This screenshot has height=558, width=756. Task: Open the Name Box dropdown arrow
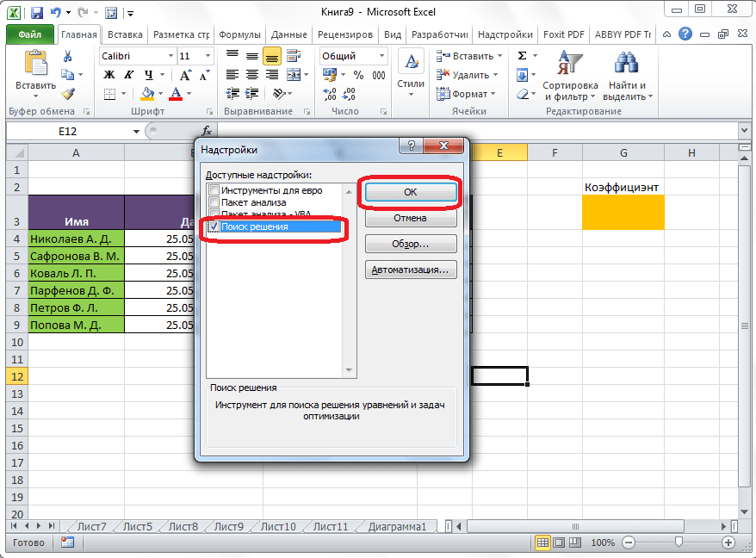(x=136, y=131)
